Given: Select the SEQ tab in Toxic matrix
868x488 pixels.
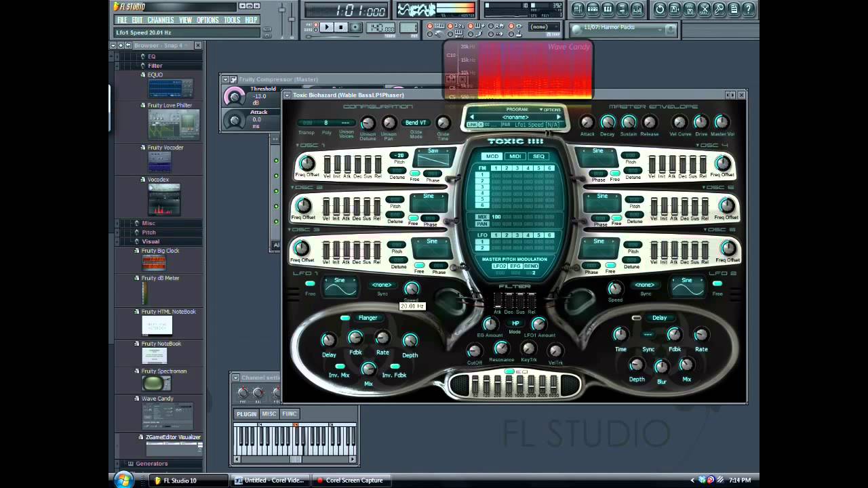Looking at the screenshot, I should tap(538, 157).
